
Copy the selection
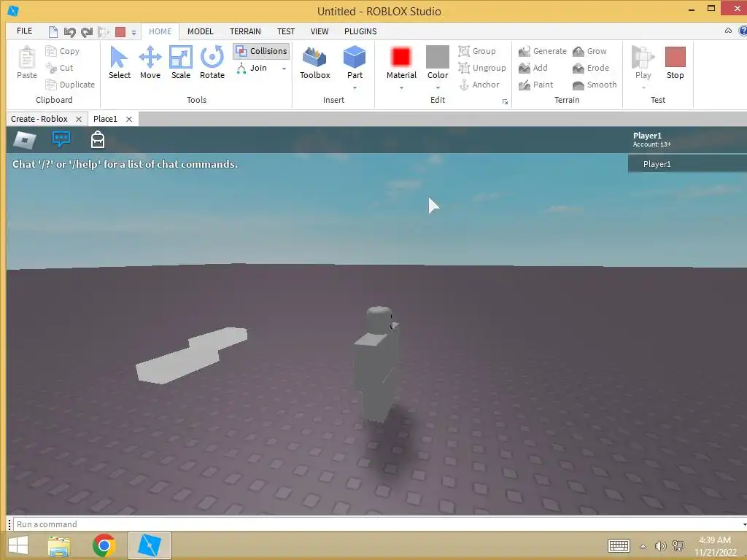63,51
